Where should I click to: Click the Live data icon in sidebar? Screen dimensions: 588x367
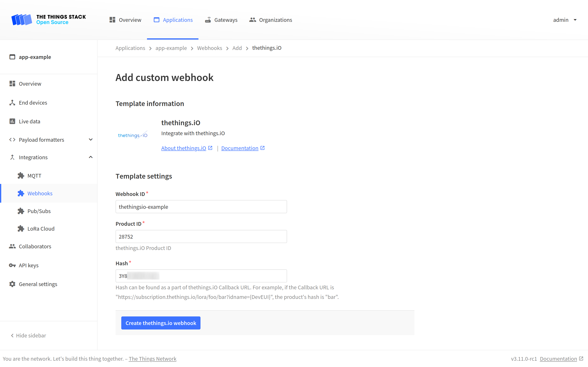pyautogui.click(x=12, y=121)
